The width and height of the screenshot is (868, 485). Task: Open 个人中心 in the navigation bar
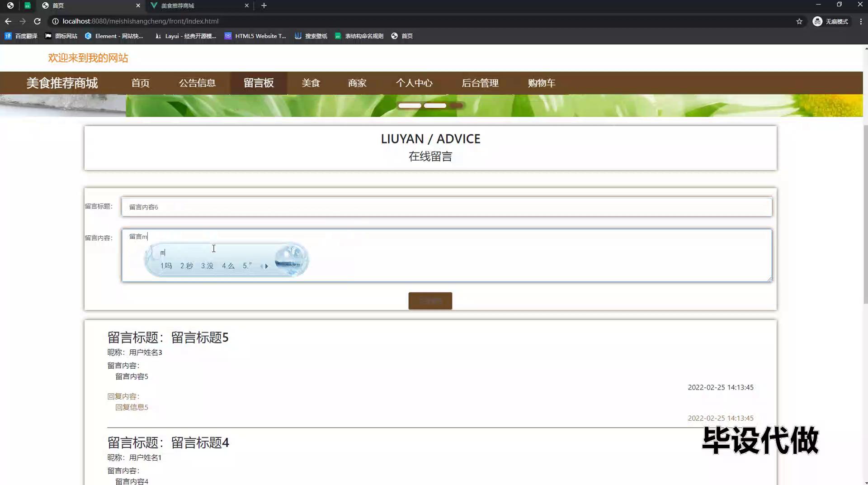pyautogui.click(x=414, y=83)
